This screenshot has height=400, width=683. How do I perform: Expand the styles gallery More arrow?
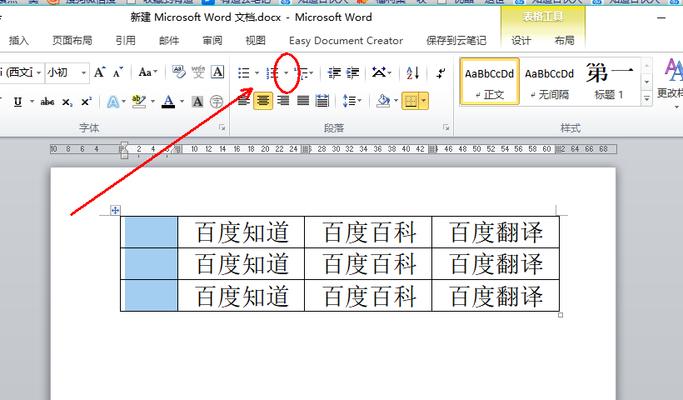(x=647, y=99)
